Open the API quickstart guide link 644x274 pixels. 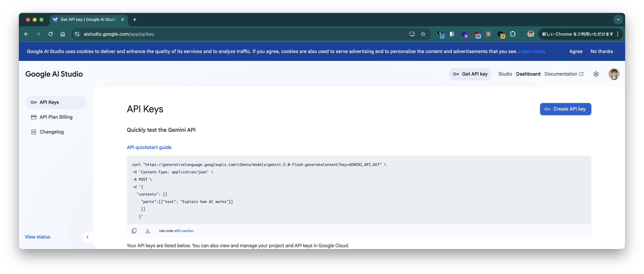(149, 147)
